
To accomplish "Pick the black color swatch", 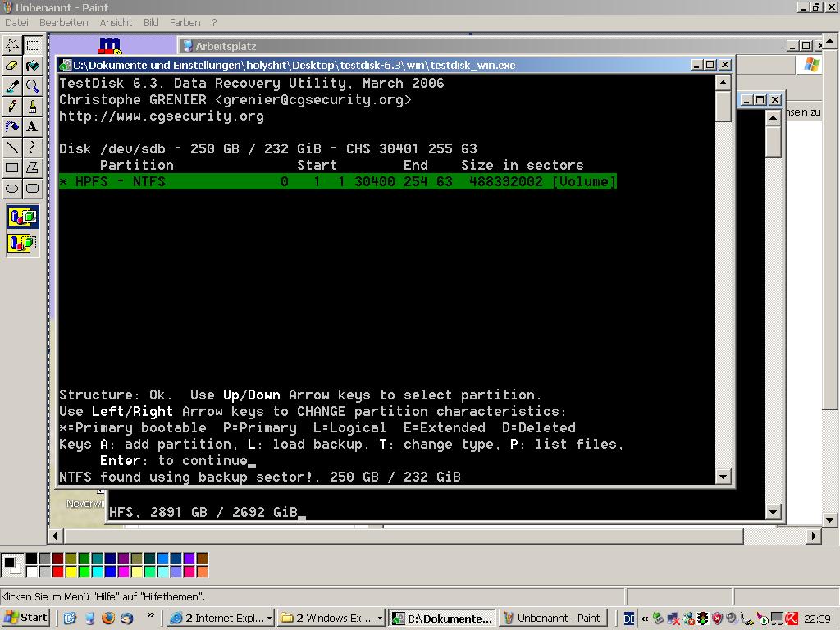I will 32,558.
